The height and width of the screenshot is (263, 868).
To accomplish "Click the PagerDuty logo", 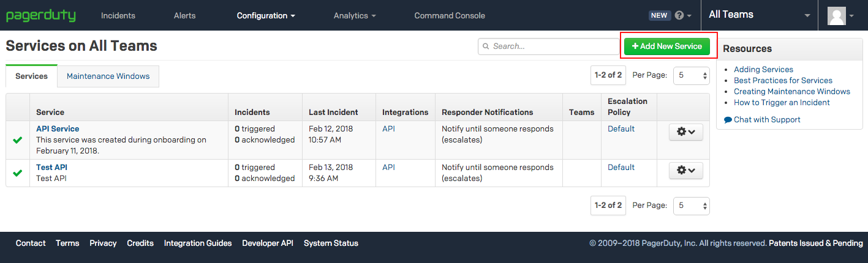I will pos(41,15).
